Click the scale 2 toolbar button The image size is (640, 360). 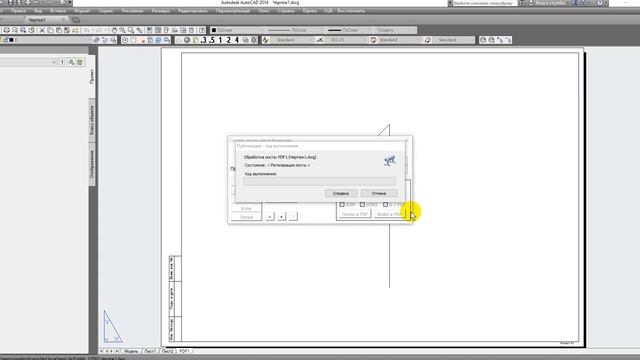(x=229, y=40)
